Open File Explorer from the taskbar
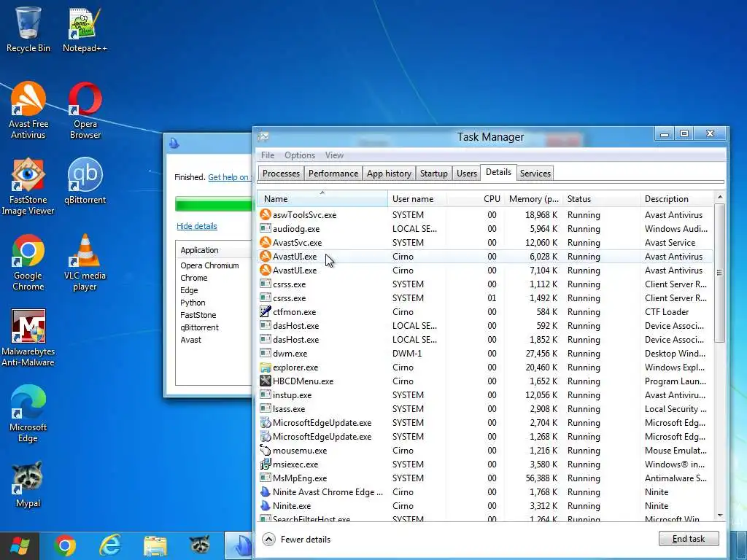Image resolution: width=747 pixels, height=560 pixels. (155, 545)
